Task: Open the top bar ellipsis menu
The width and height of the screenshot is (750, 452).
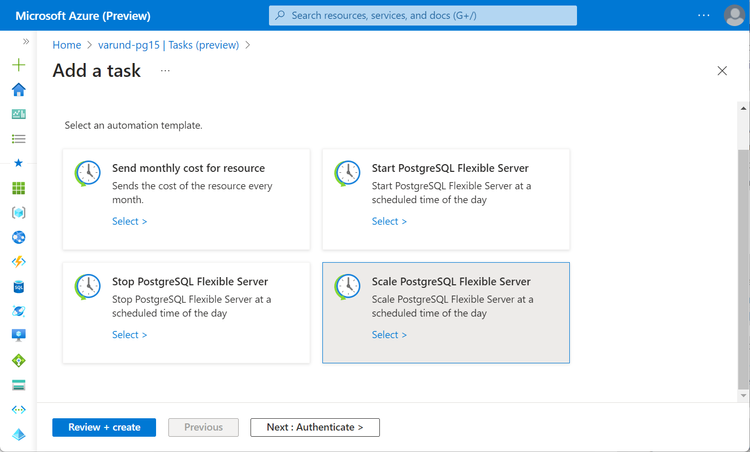Action: pyautogui.click(x=704, y=16)
